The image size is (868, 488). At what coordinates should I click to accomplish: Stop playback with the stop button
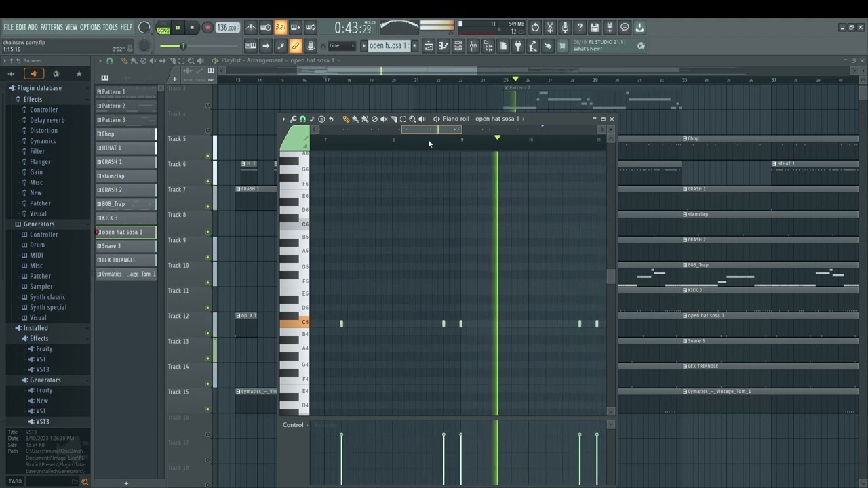(x=192, y=28)
